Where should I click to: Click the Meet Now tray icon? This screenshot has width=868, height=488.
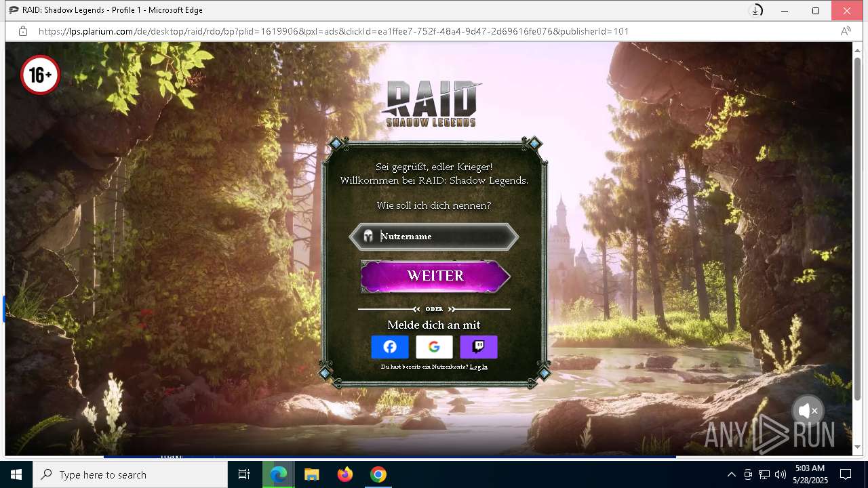748,474
